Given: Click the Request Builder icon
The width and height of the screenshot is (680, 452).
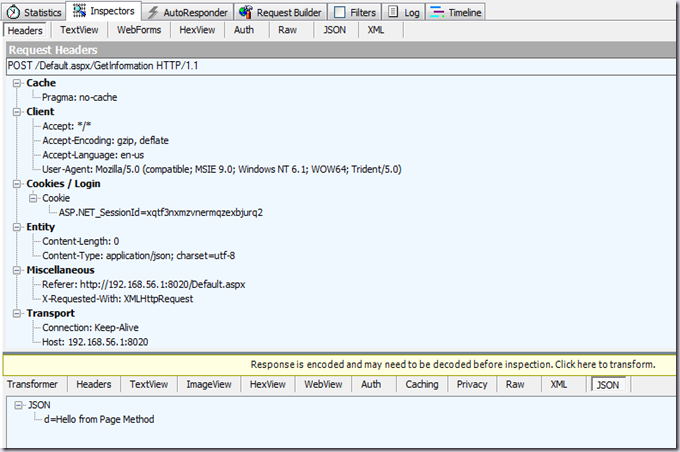Looking at the screenshot, I should pyautogui.click(x=246, y=12).
